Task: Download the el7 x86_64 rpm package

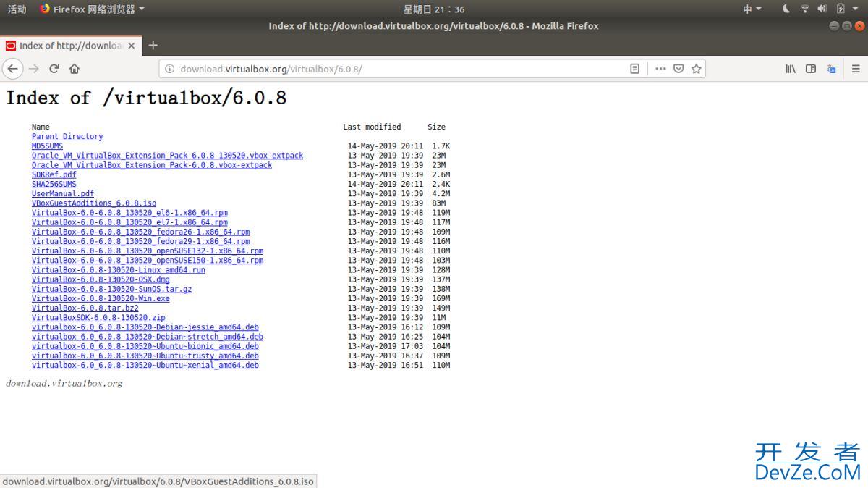Action: point(129,222)
